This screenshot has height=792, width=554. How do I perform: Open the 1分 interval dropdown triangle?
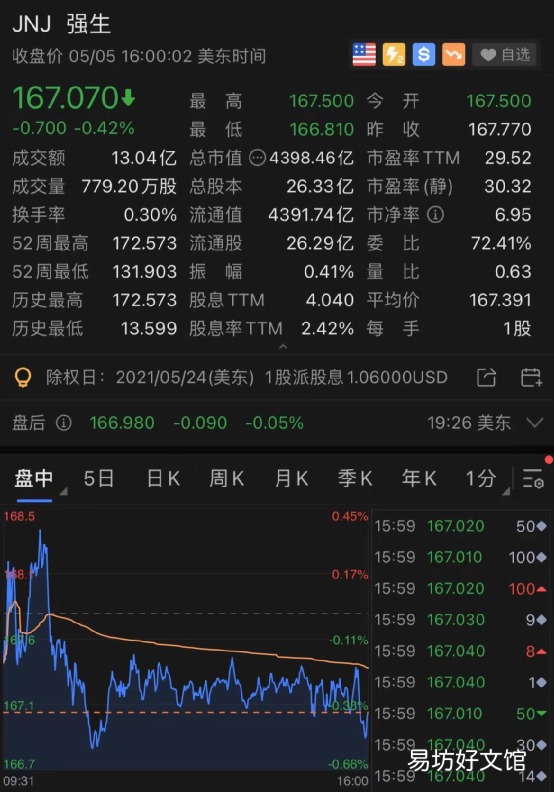pyautogui.click(x=506, y=491)
